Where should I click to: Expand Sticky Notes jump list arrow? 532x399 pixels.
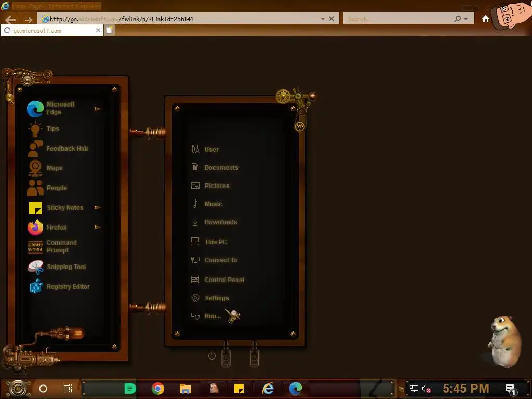pos(97,208)
